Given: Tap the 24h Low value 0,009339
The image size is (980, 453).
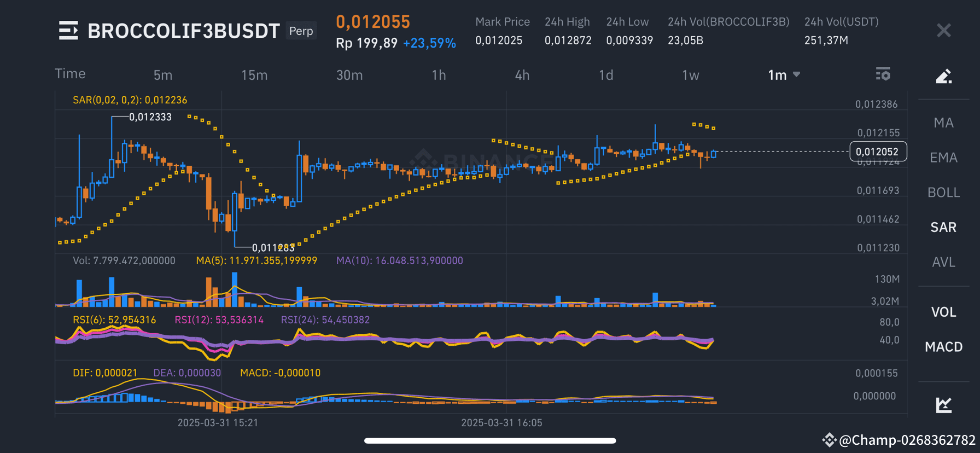Looking at the screenshot, I should [x=629, y=40].
